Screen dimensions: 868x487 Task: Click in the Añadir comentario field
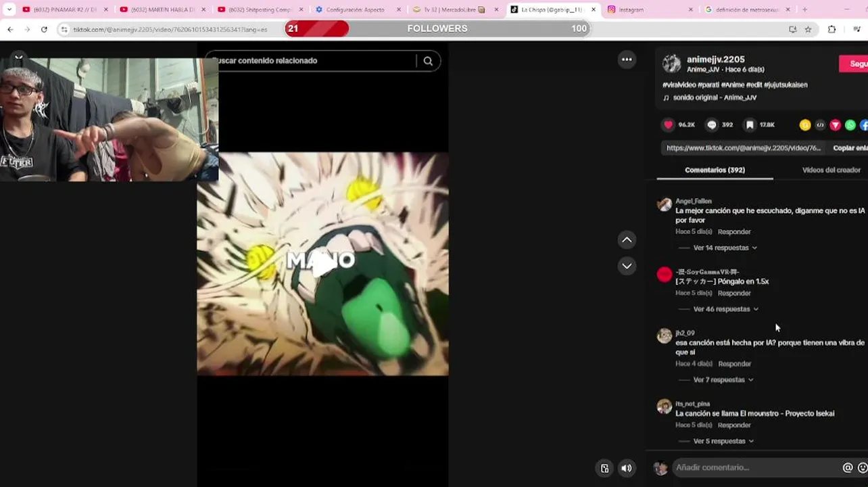point(756,467)
